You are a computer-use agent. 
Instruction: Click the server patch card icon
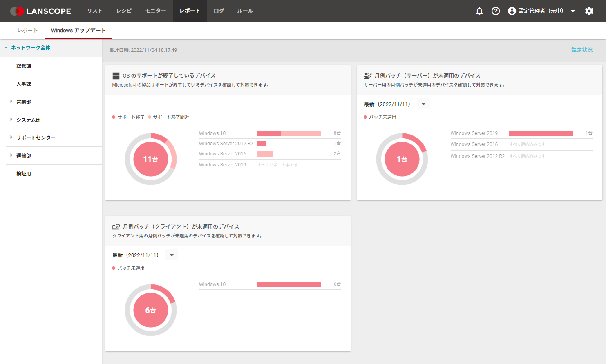tap(367, 76)
